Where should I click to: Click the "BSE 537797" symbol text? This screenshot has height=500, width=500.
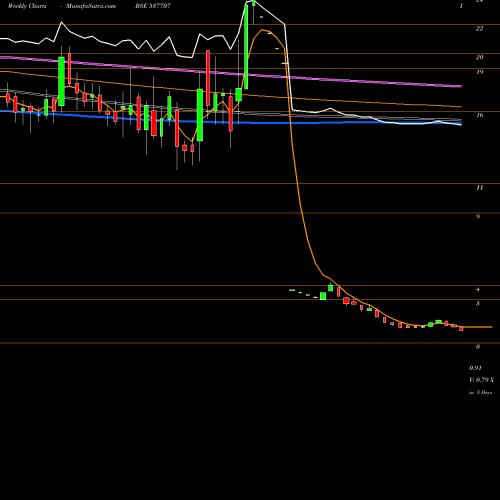pos(153,6)
